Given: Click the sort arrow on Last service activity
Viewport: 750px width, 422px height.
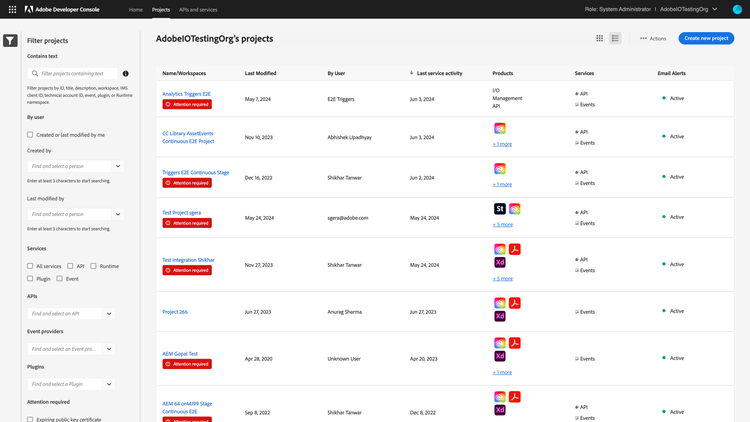Looking at the screenshot, I should pos(411,73).
